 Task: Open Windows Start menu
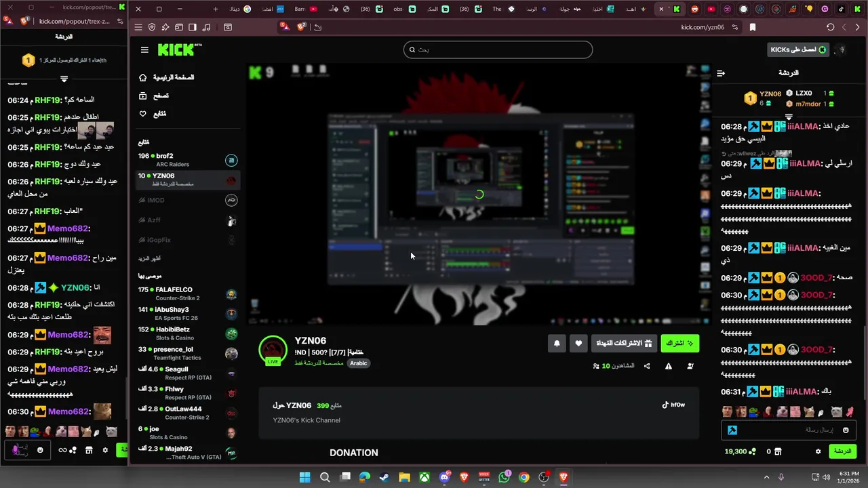click(304, 477)
